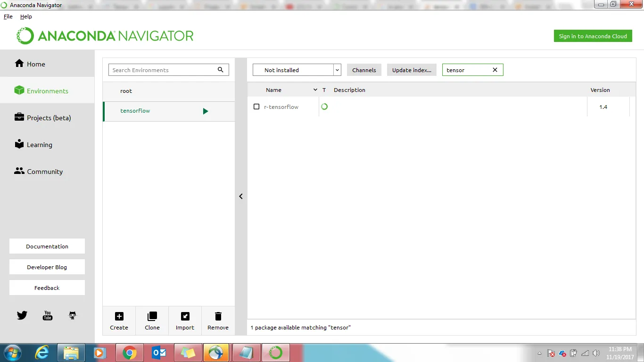This screenshot has width=644, height=362.
Task: Click the Version column header
Action: 600,90
